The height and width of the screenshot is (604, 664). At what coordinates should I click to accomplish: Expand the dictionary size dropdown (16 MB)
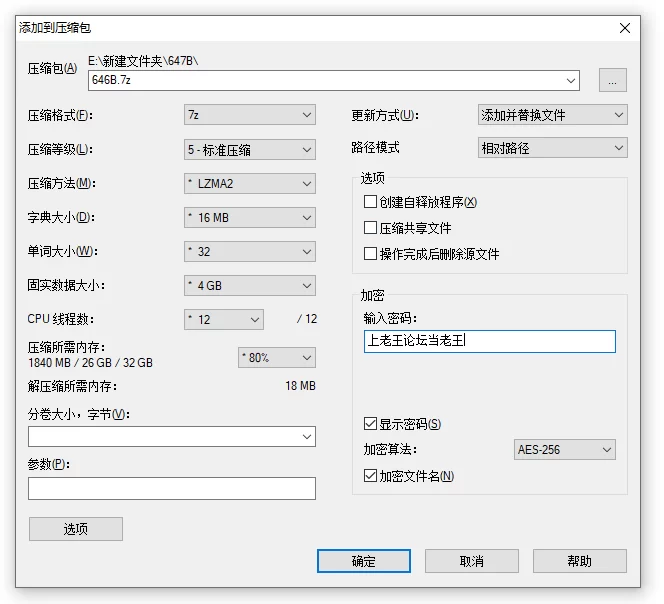tap(250, 218)
